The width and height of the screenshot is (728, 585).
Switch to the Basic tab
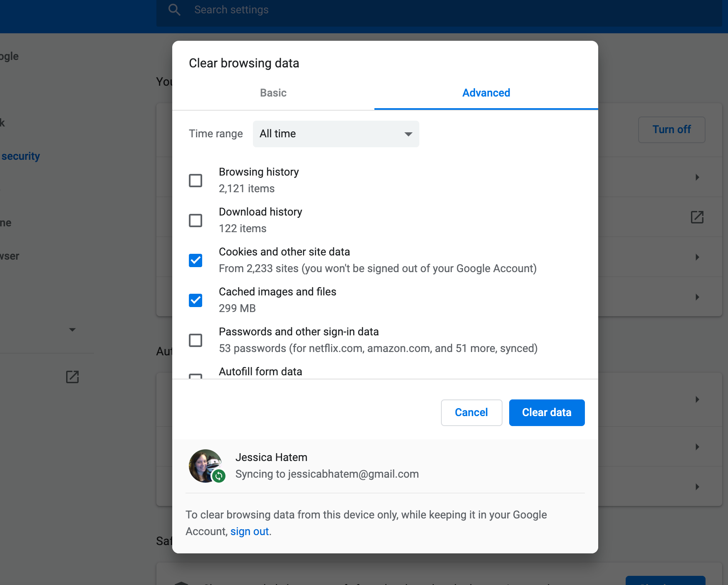[273, 93]
